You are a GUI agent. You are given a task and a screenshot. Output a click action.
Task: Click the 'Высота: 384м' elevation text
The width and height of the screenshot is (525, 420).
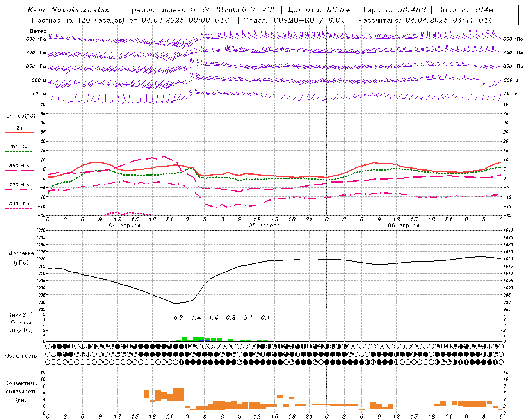pyautogui.click(x=465, y=10)
